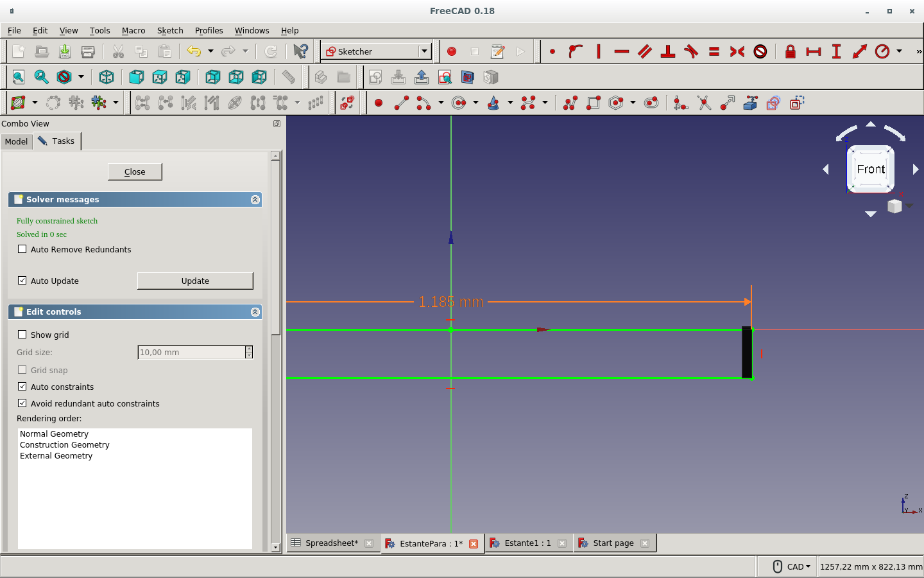Apply the equal length constraint
Screen dimensions: 924x578
[714, 51]
